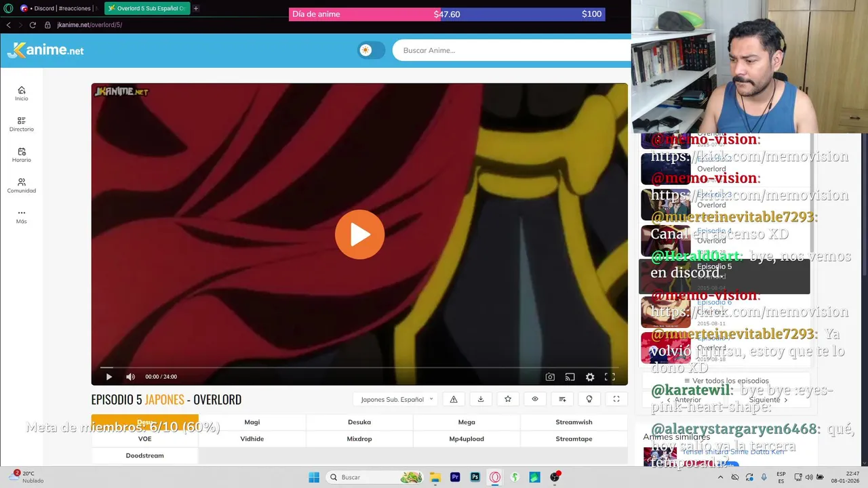This screenshot has height=488, width=868.
Task: Select the Mega server
Action: [x=467, y=422]
